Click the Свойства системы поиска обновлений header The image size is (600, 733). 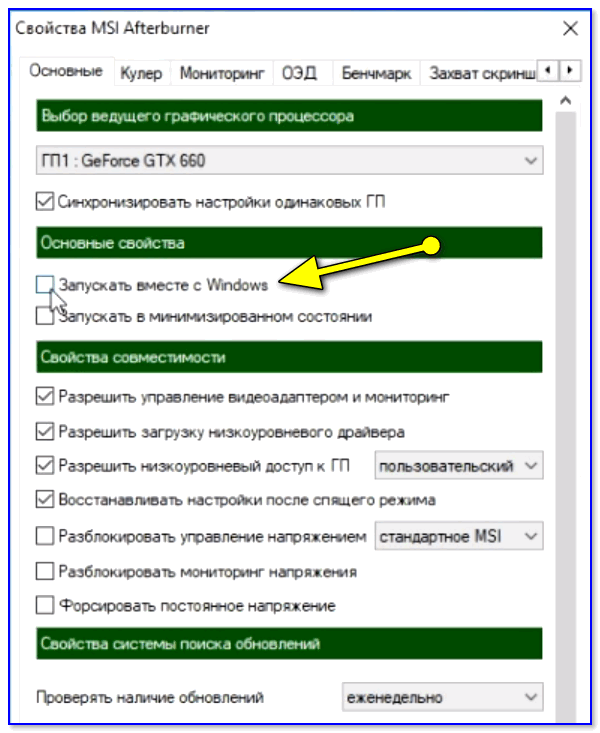(x=289, y=644)
